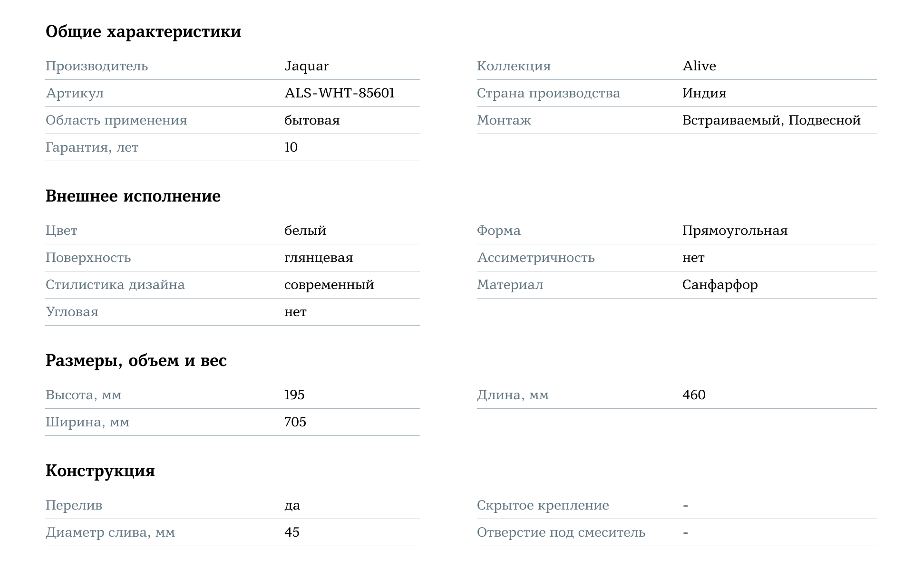Click the современный design style value

tap(329, 285)
